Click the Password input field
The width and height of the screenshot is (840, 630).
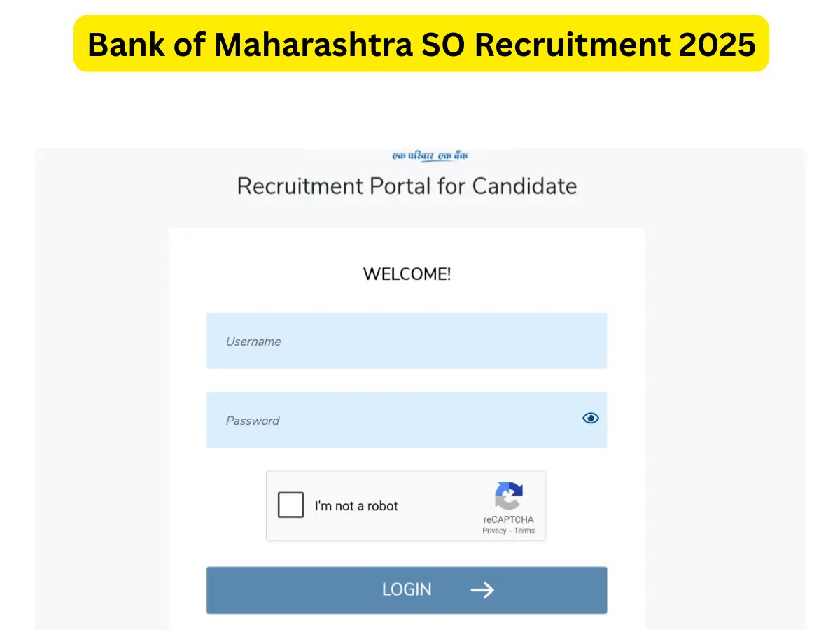(392, 420)
